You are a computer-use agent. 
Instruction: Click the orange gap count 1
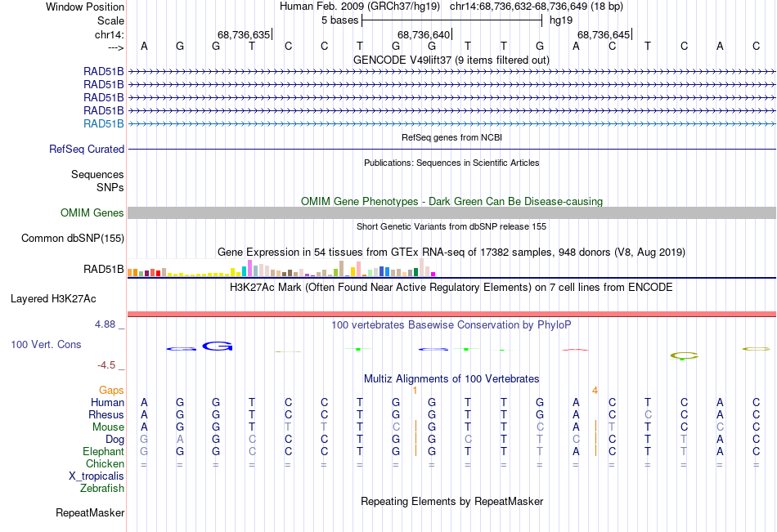pyautogui.click(x=415, y=391)
